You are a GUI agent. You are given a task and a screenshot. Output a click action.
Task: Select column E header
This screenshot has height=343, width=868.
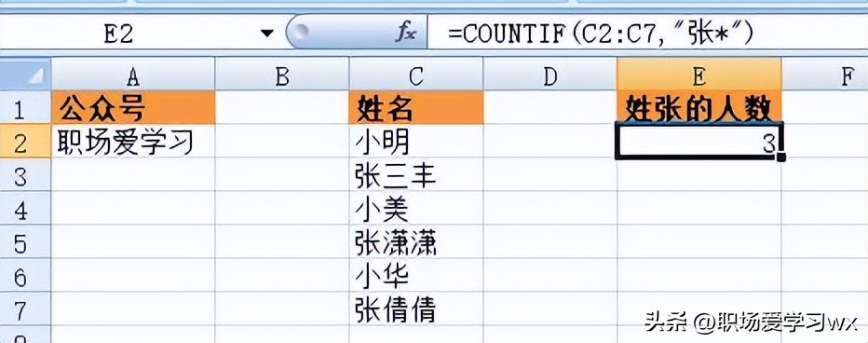click(x=698, y=75)
